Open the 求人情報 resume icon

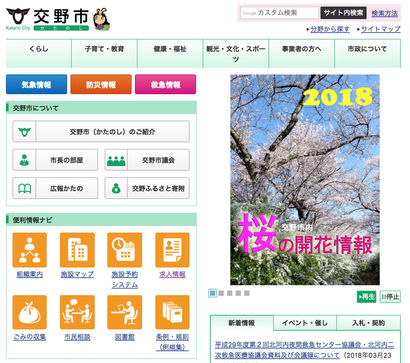[172, 250]
